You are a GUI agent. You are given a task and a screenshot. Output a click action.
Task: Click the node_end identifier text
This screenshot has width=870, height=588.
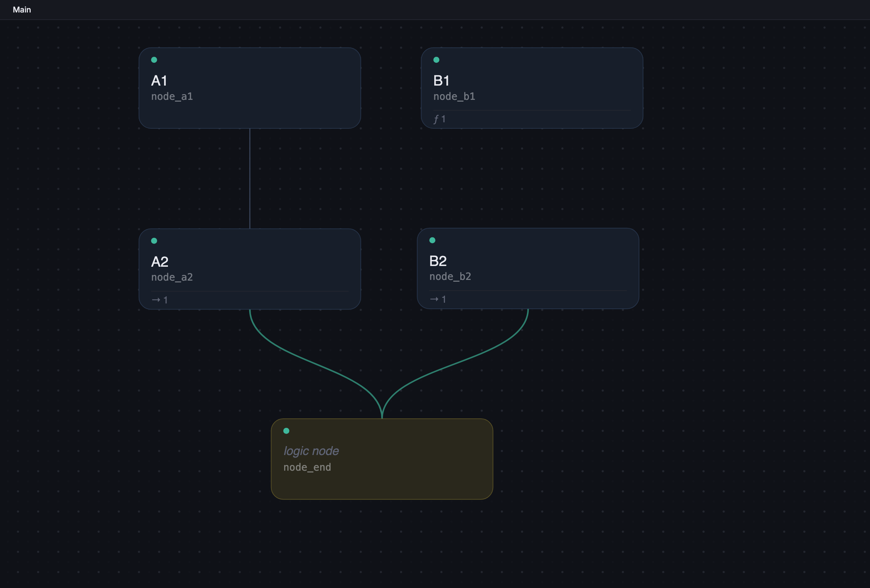307,467
